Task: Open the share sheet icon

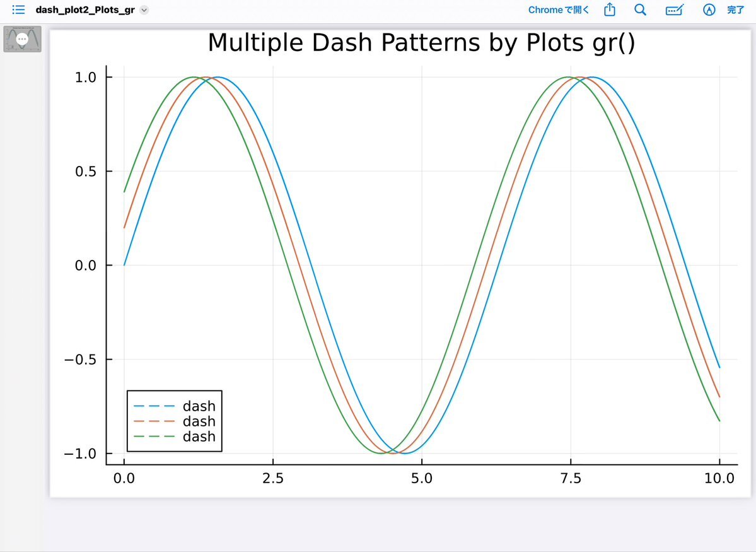Action: pos(610,9)
